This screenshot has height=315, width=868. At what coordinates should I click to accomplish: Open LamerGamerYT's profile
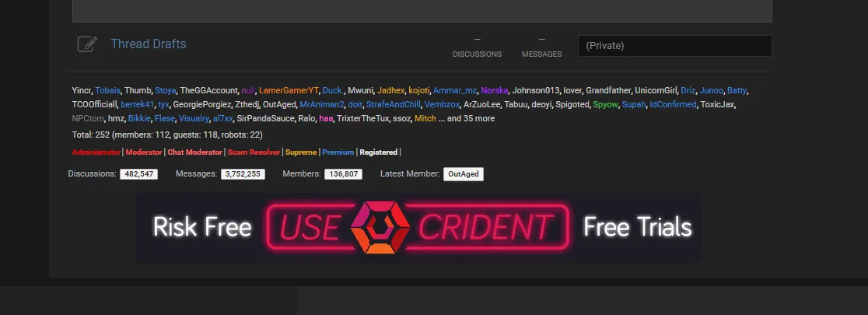pos(289,91)
